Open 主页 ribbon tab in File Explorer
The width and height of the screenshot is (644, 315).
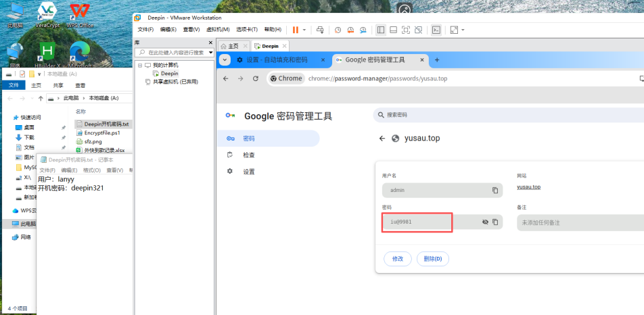[x=36, y=85]
